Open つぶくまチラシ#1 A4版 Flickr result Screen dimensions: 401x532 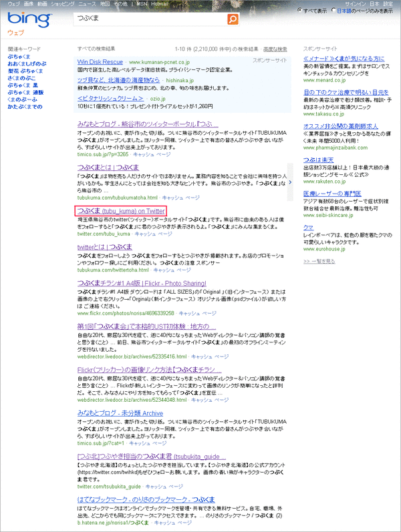(142, 283)
